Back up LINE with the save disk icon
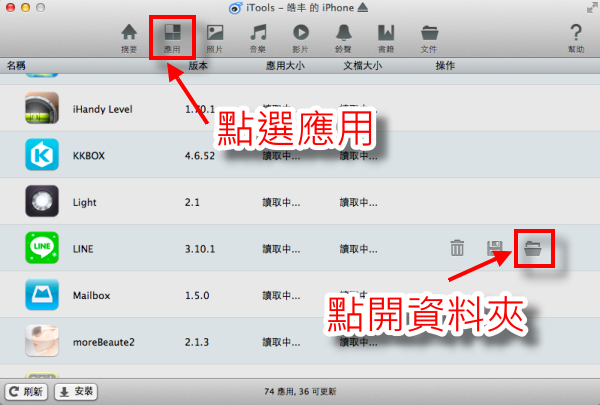This screenshot has width=600, height=405. coord(494,248)
